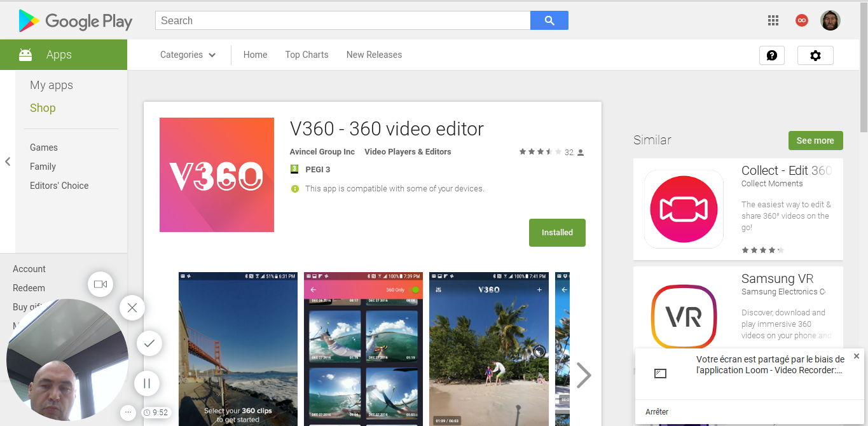Click the Loom webcam bubble
Viewport: 868px width, 426px height.
point(67,360)
